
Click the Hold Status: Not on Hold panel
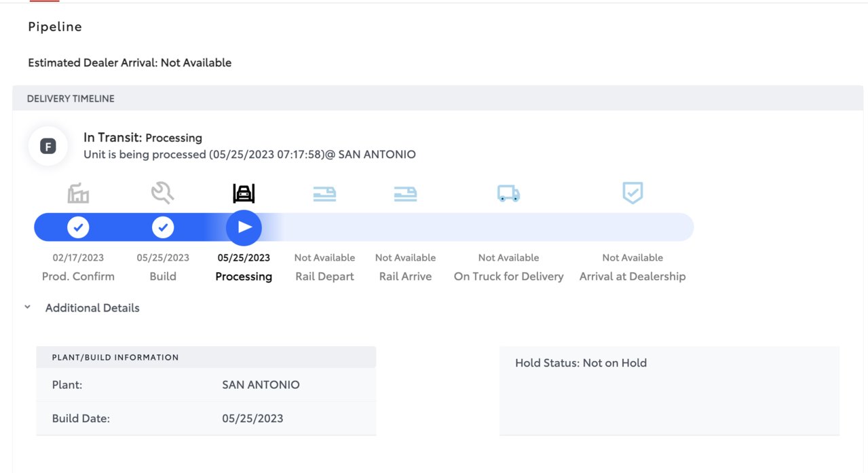click(669, 390)
